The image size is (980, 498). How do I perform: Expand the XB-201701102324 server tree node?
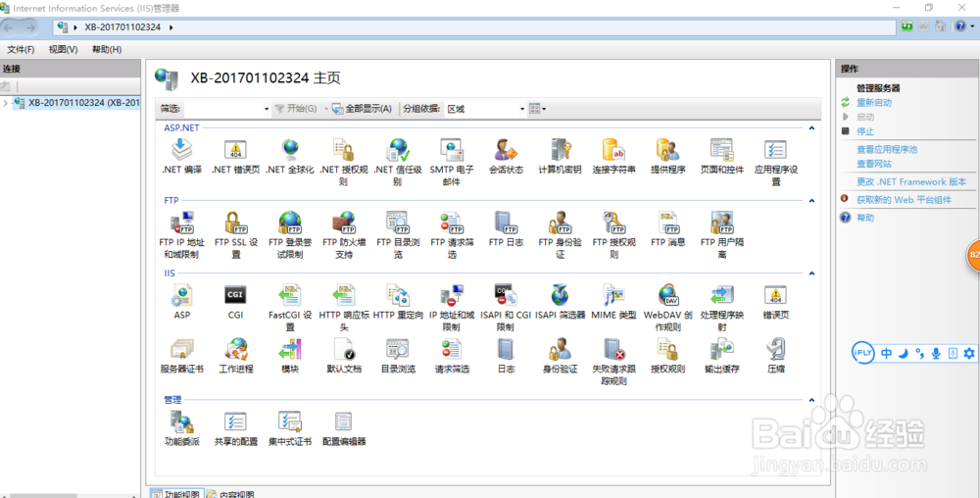click(x=6, y=103)
